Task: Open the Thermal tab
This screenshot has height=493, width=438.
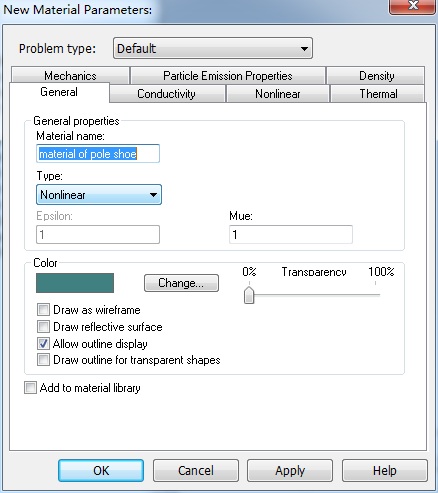Action: [378, 94]
